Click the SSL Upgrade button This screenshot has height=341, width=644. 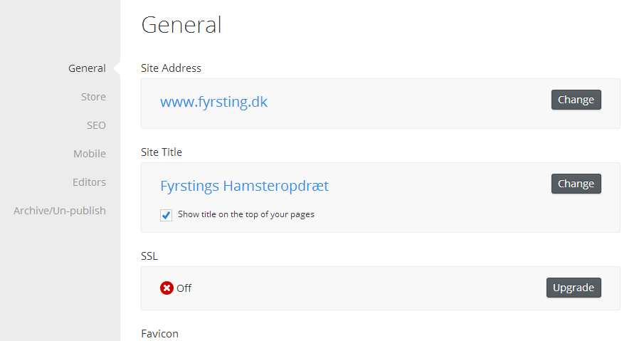click(574, 288)
